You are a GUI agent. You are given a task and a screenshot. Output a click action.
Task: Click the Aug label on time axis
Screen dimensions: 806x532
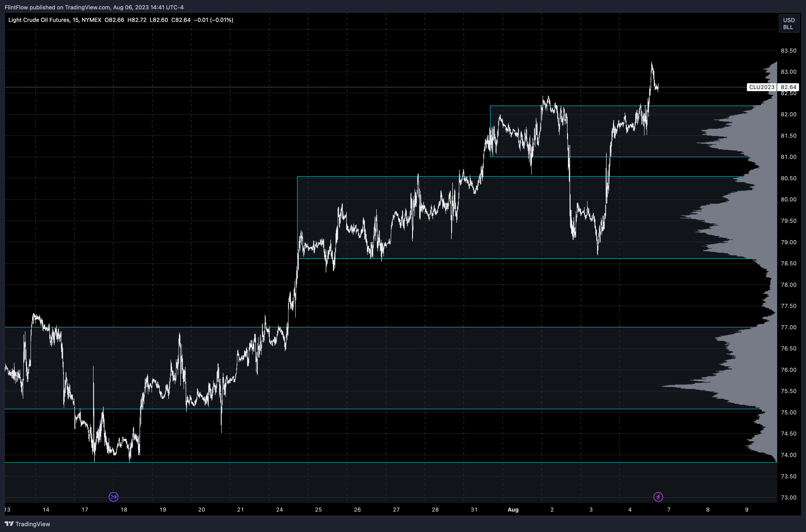[513, 510]
